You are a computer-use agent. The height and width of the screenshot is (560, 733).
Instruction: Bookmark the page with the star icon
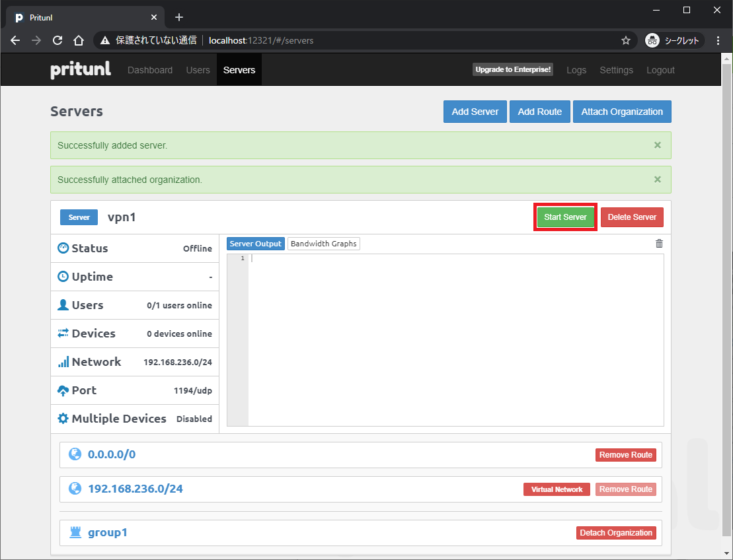625,41
